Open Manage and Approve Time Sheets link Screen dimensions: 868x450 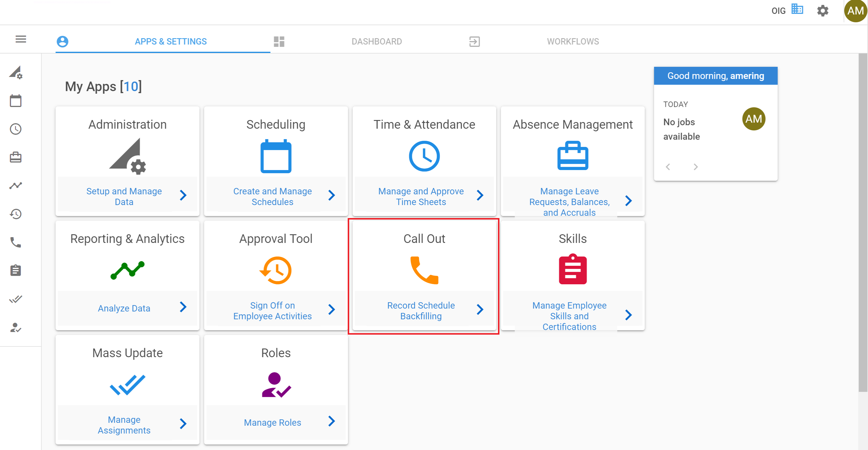coord(421,196)
